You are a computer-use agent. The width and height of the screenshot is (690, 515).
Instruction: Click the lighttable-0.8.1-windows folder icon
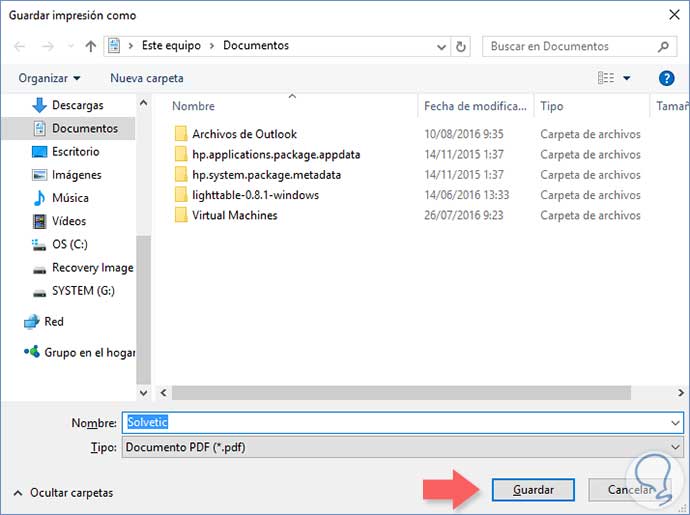pos(180,195)
